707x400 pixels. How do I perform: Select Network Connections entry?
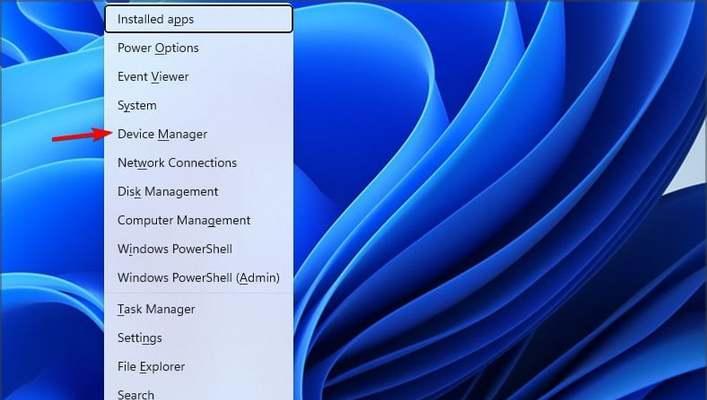click(199, 163)
